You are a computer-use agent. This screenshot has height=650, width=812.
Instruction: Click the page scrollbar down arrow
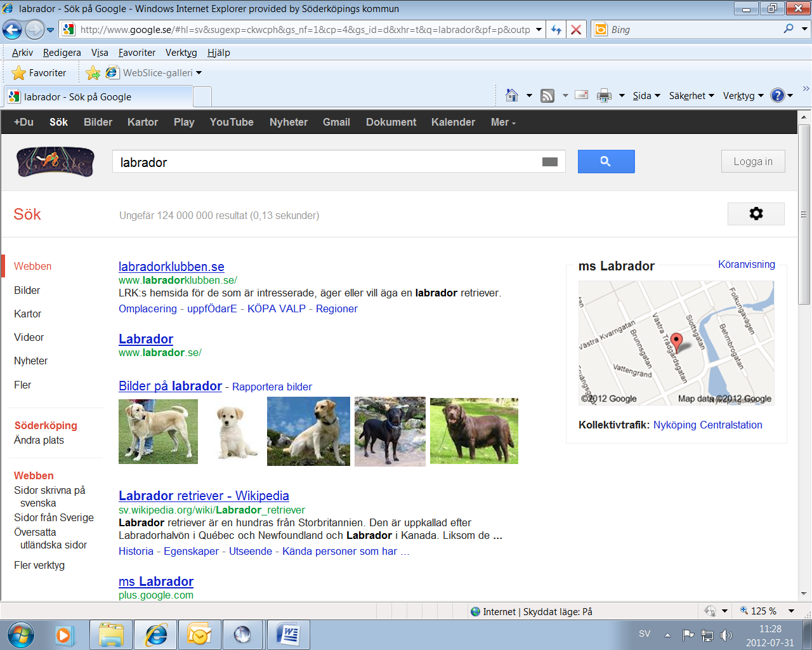[x=804, y=594]
